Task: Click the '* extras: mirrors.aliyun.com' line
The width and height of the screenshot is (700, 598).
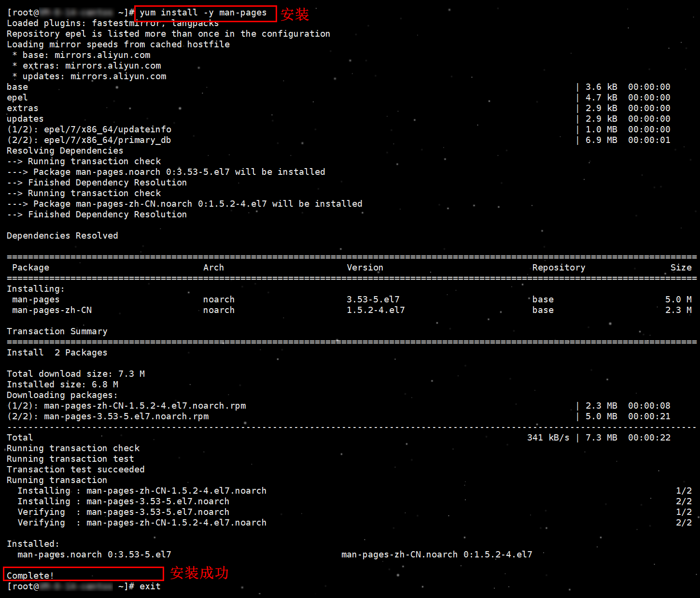Action: [x=87, y=66]
